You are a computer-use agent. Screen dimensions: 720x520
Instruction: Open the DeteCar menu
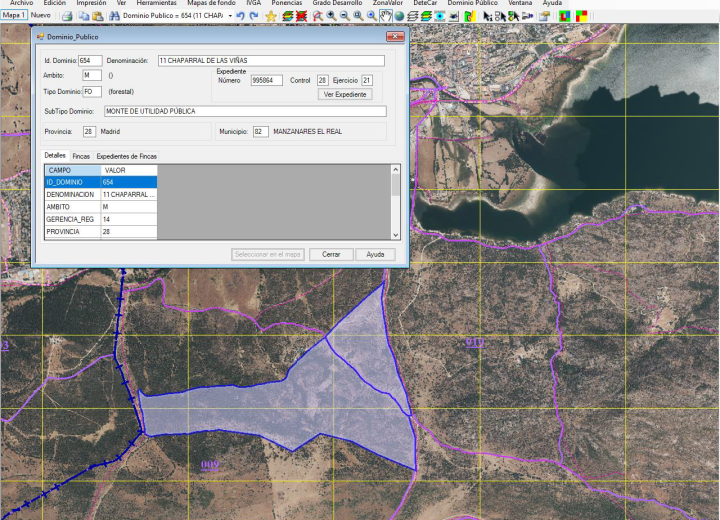(x=425, y=3)
